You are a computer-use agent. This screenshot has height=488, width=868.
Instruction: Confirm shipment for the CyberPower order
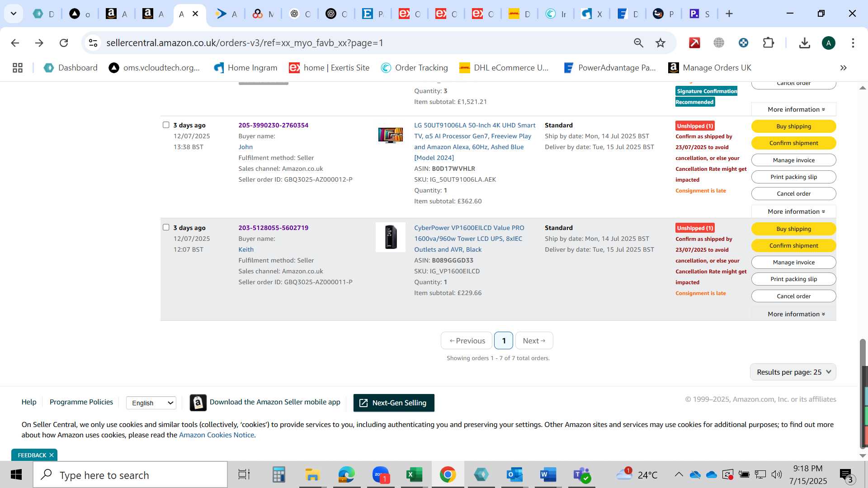click(793, 246)
